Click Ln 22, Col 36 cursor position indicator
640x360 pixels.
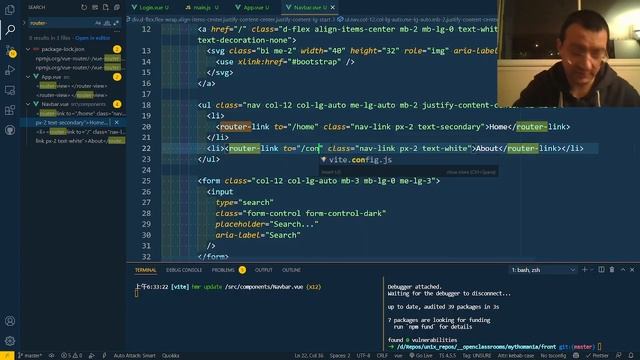[309, 356]
